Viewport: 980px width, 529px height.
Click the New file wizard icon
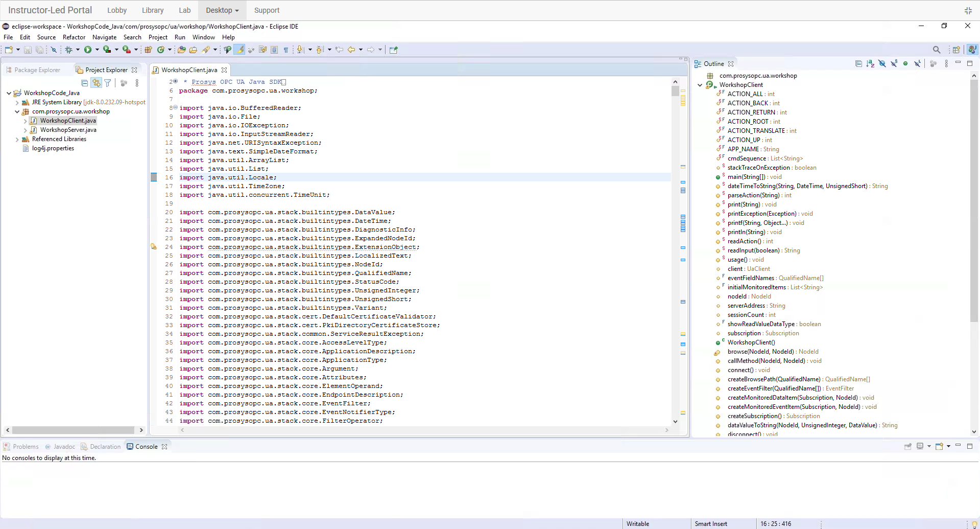[9, 50]
